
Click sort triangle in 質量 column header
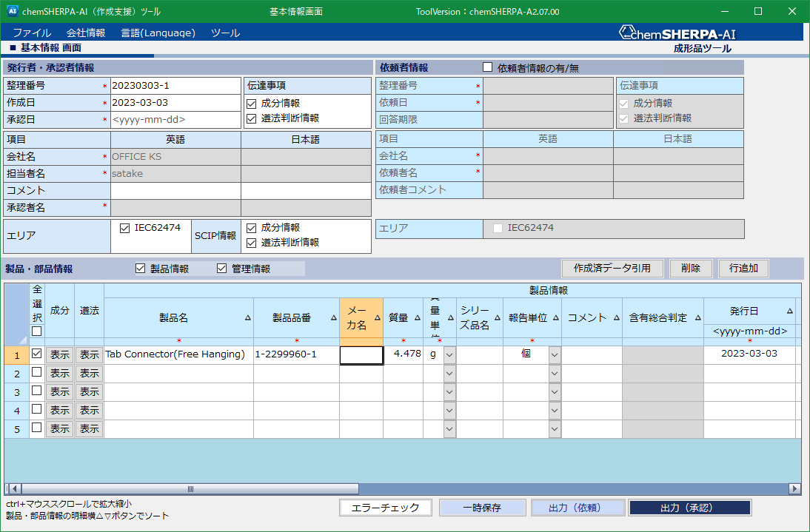417,318
